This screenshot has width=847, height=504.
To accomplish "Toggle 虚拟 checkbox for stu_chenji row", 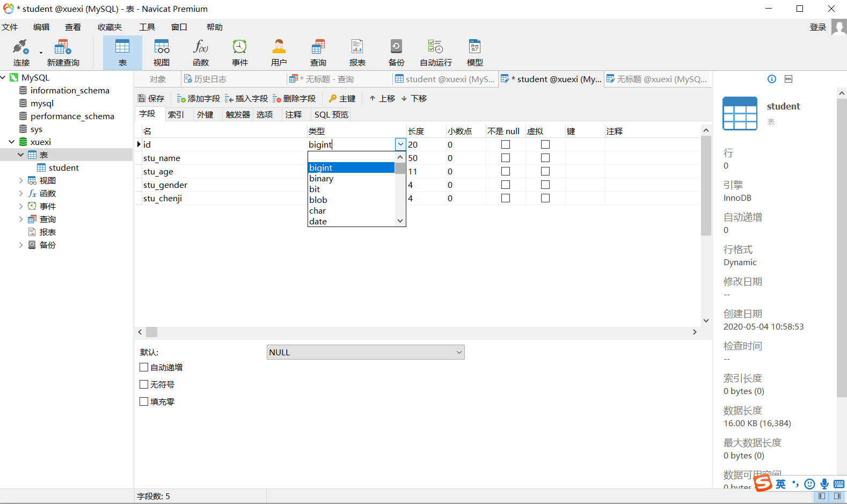I will [545, 198].
